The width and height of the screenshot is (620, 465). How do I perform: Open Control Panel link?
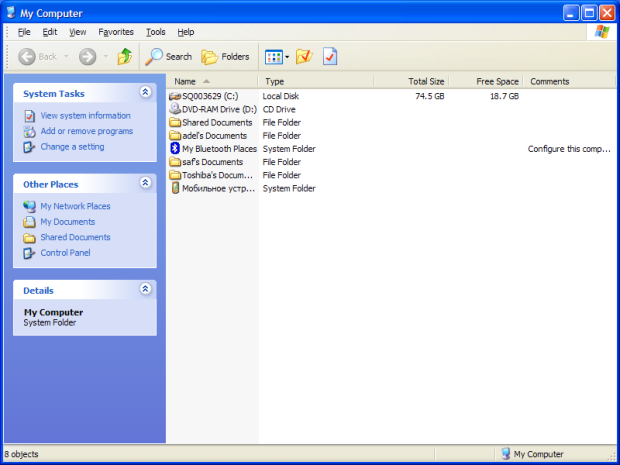point(65,253)
